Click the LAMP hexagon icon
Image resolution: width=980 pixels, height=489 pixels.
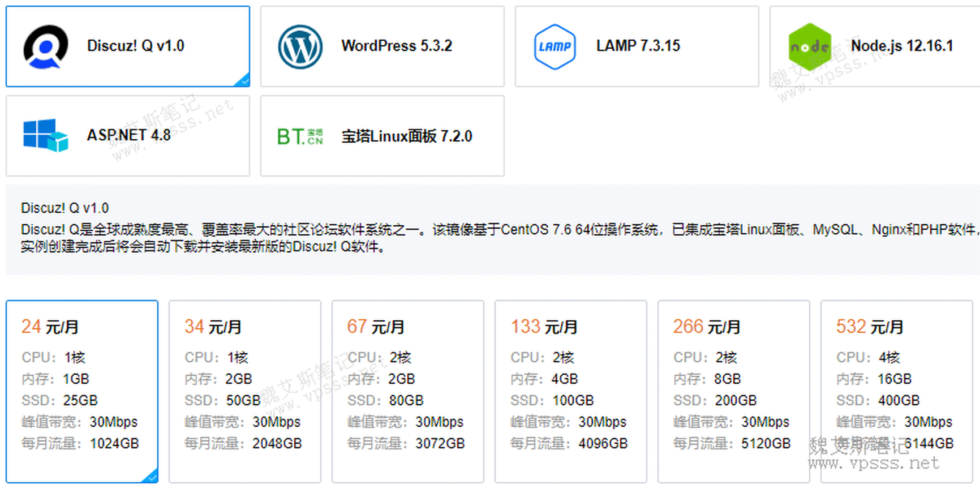coord(555,47)
